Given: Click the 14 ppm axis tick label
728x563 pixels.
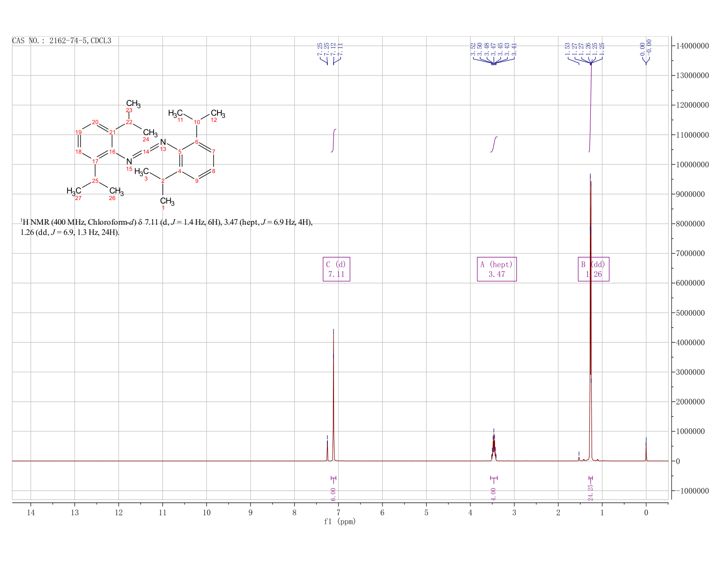Looking at the screenshot, I should tap(31, 513).
